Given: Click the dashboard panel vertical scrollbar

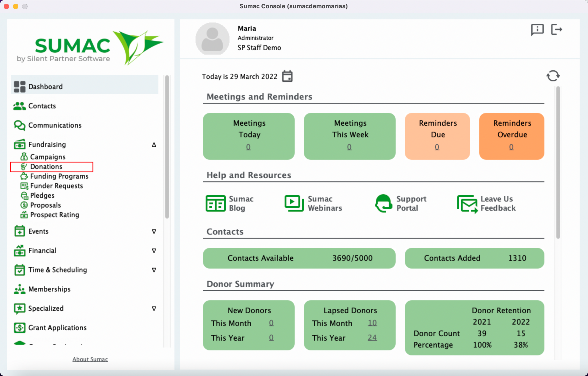Looking at the screenshot, I should point(558,162).
